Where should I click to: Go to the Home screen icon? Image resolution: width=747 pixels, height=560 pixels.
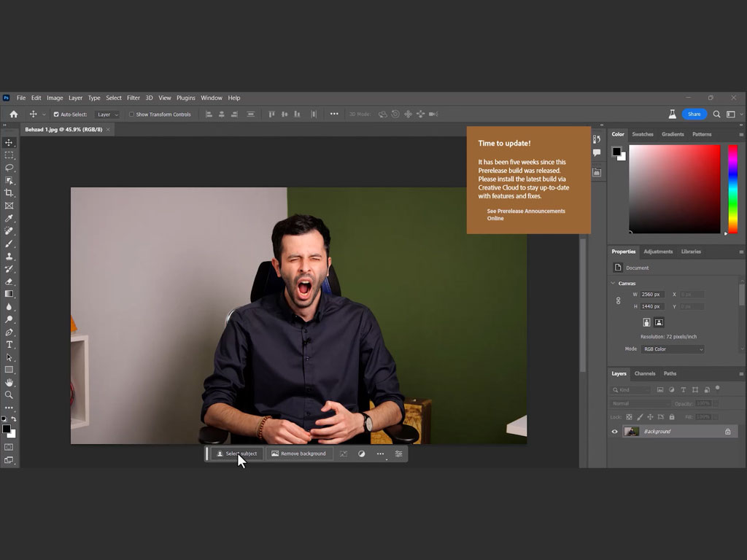(x=14, y=114)
